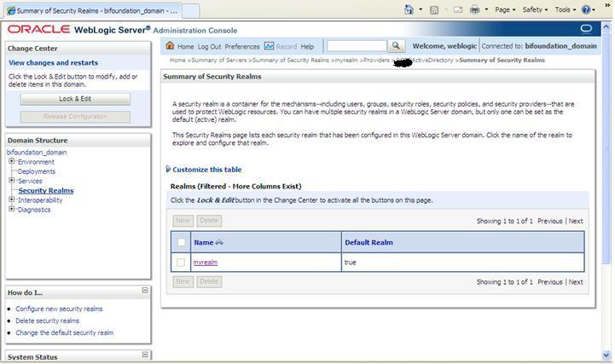Click the lower Previous pagination link
Screen dimensions: 615x364
550,281
